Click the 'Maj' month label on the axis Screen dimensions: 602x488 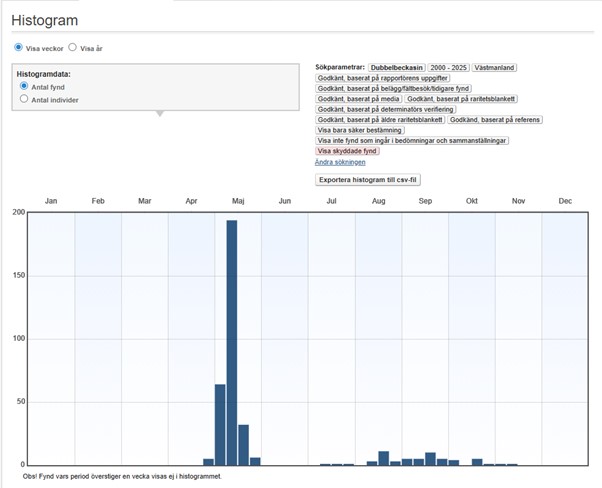point(237,202)
